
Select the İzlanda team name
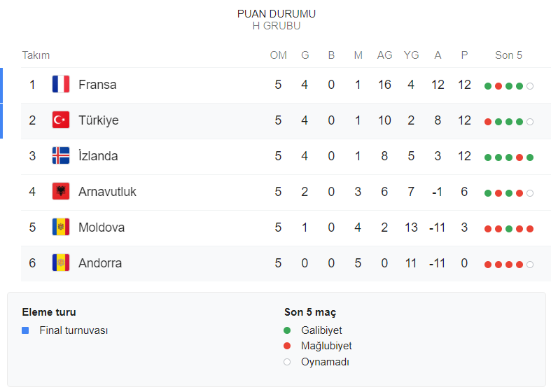click(x=98, y=156)
